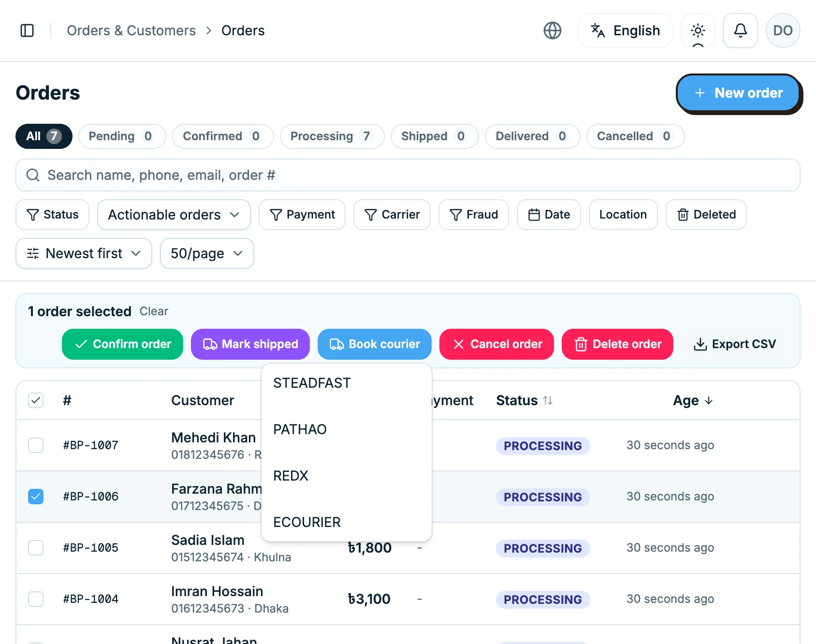
Task: Uncheck order #BP-1006 checkbox
Action: click(x=36, y=497)
